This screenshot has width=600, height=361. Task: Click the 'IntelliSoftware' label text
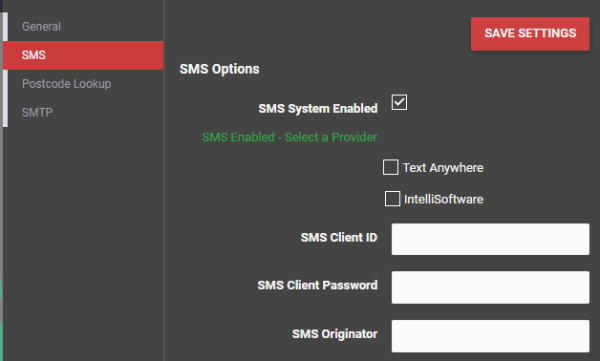(444, 199)
